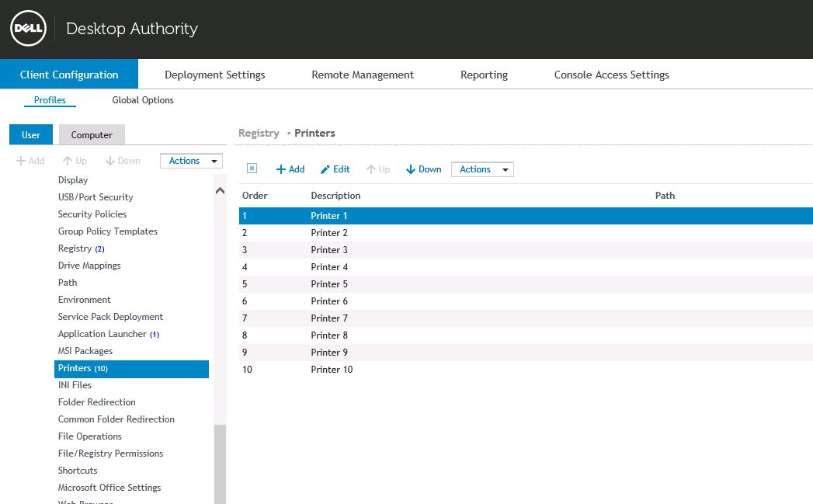Click the Down arrow in Printers toolbar

(x=411, y=169)
